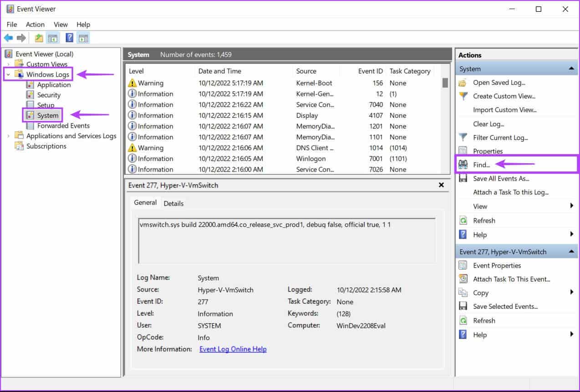Click the Save All Events As disk icon
The height and width of the screenshot is (392, 580).
[x=463, y=179]
